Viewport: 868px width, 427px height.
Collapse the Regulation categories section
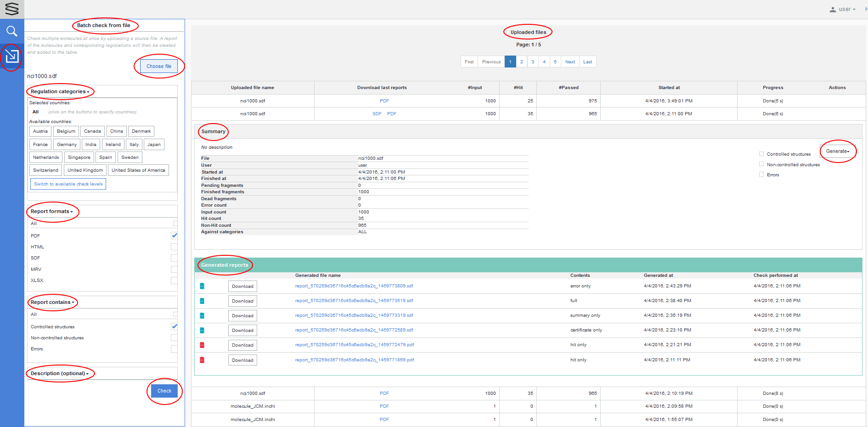coord(60,91)
